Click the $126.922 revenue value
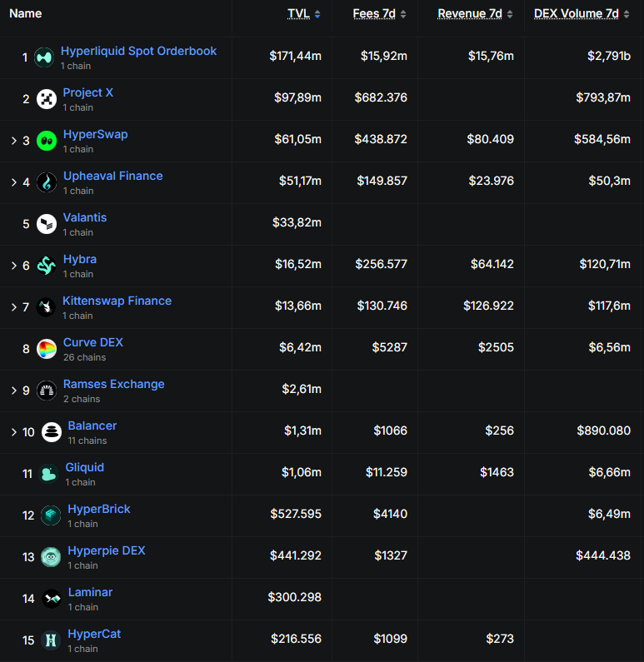The image size is (644, 662). click(488, 306)
